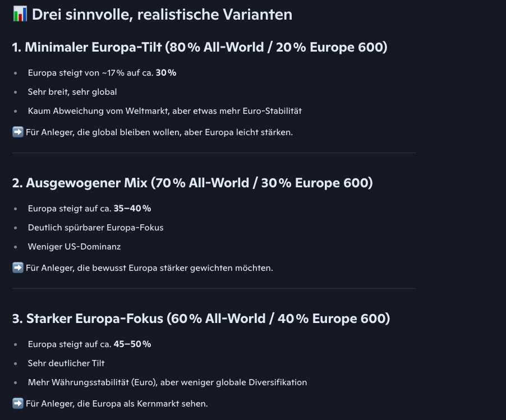Click arrow emoji before "Für Anleger, die global bleiben"

tap(18, 132)
